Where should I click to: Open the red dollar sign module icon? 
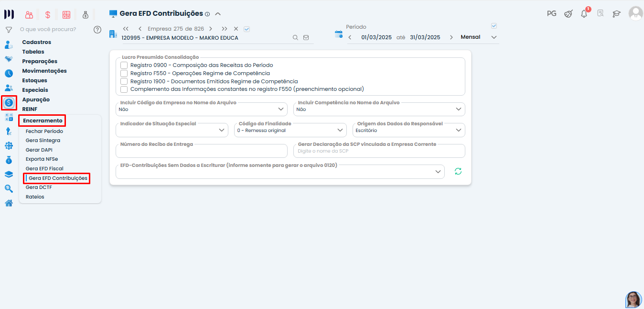pyautogui.click(x=48, y=15)
